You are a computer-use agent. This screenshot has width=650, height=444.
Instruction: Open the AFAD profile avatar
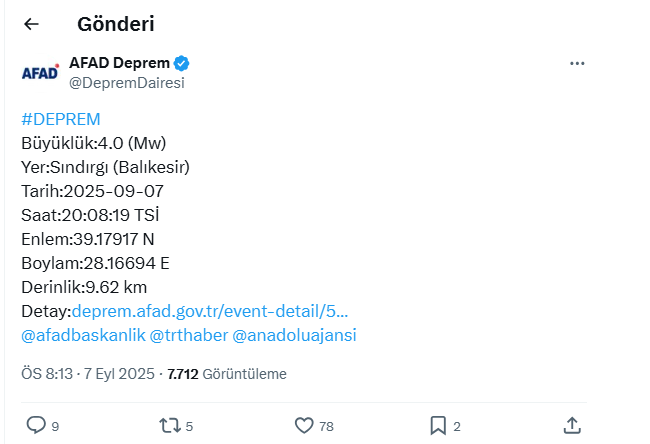coord(40,73)
